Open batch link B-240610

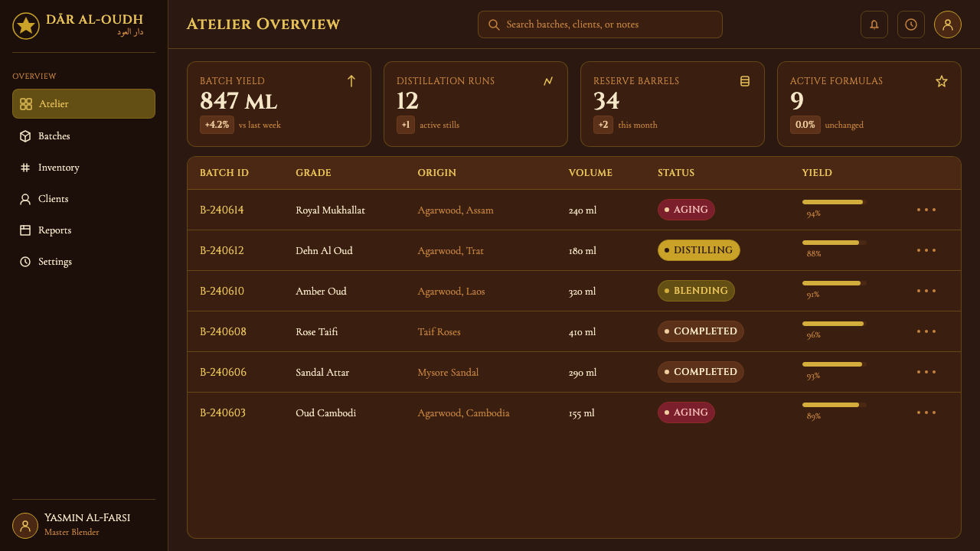tap(222, 291)
